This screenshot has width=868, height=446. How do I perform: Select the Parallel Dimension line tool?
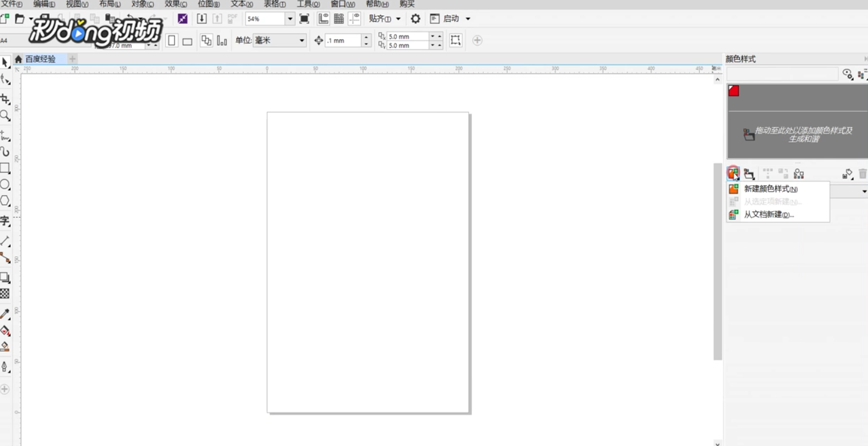tap(5, 241)
